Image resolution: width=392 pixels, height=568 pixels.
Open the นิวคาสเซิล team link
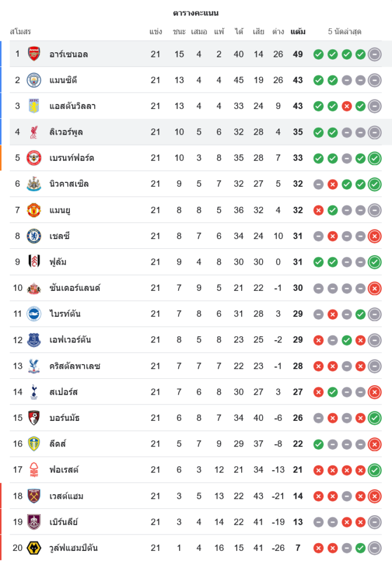click(69, 184)
